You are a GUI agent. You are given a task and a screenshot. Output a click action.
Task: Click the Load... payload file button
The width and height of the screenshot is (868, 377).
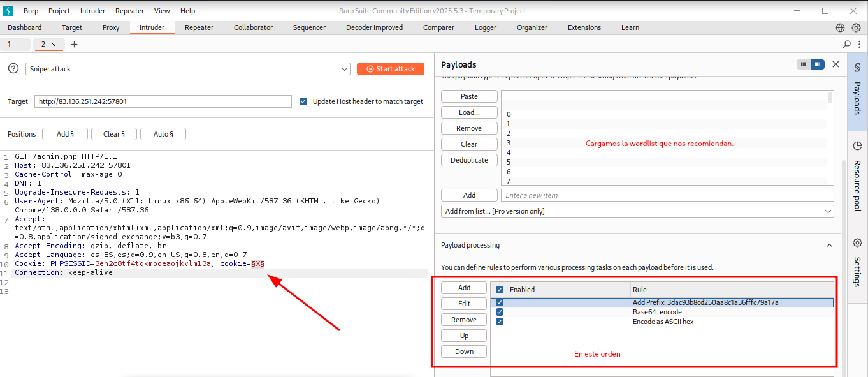pyautogui.click(x=469, y=112)
